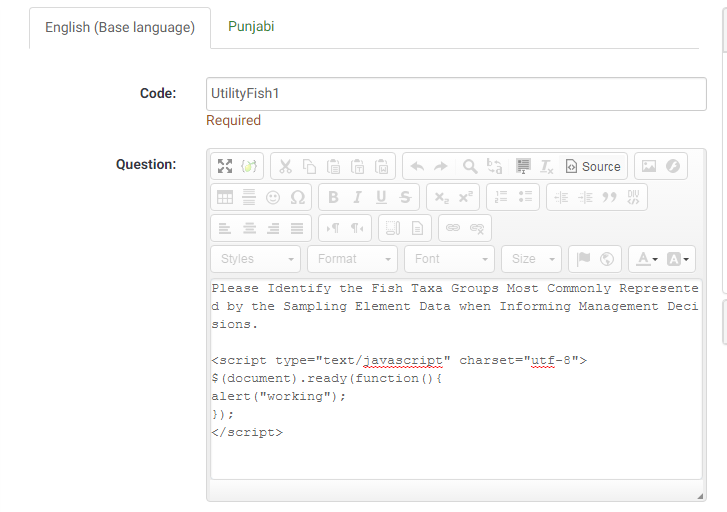Click the Maximize editor icon

[225, 167]
